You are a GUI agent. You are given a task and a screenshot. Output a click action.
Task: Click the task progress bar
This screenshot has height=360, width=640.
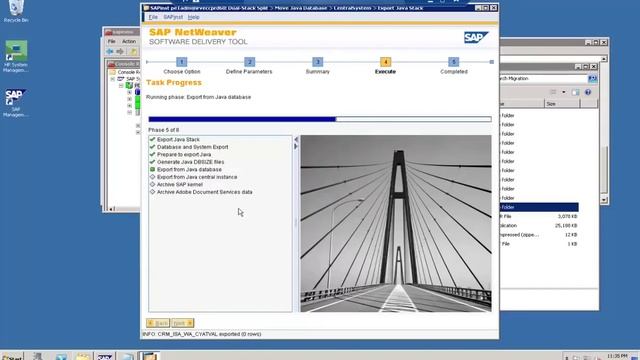coord(320,119)
